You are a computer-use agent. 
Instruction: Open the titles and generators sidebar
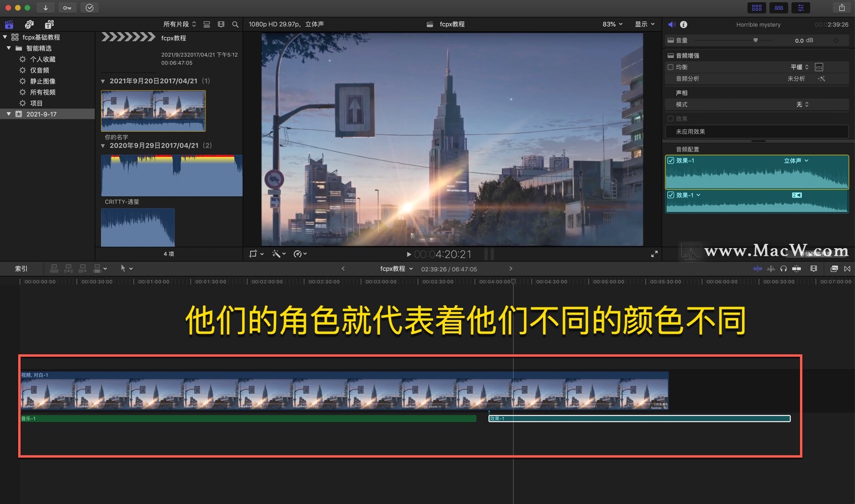49,24
